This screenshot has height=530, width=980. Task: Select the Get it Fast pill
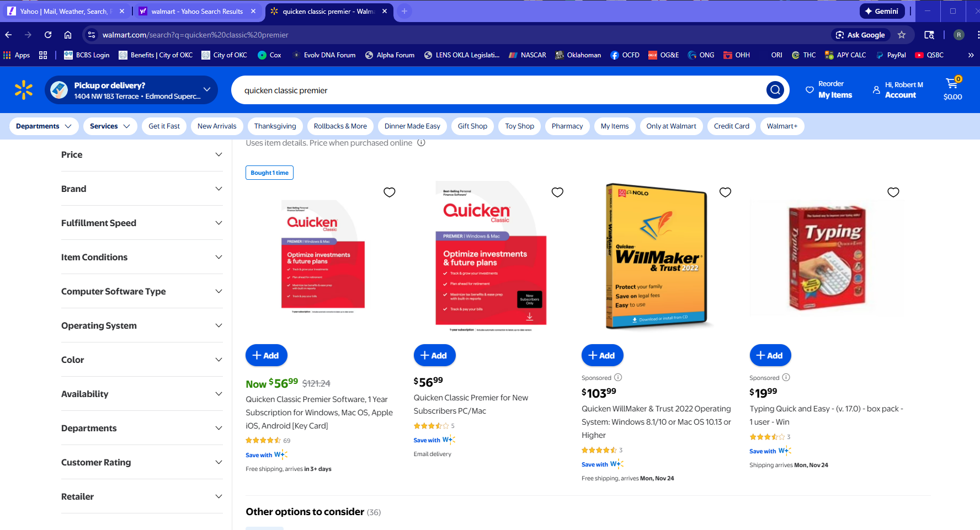click(164, 126)
